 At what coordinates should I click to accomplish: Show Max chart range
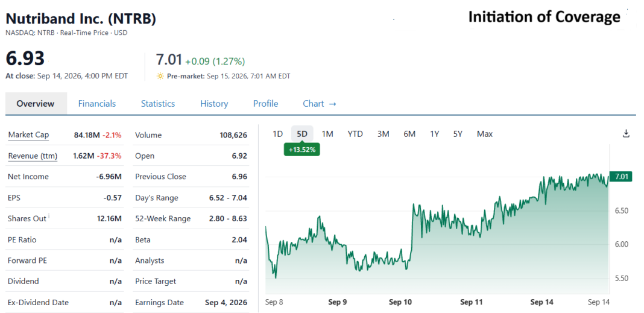485,134
